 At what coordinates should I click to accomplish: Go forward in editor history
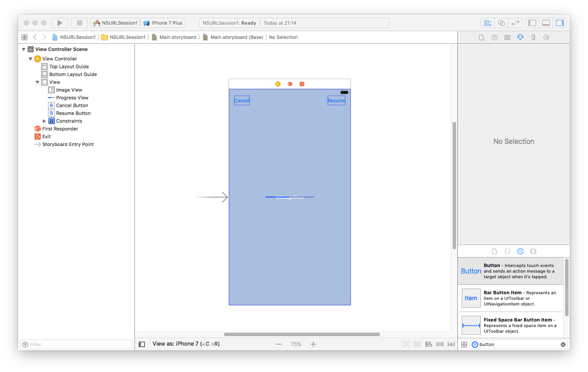[45, 37]
